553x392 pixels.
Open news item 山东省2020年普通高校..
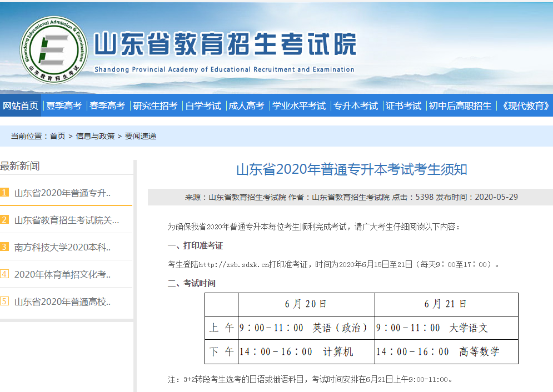tap(62, 301)
